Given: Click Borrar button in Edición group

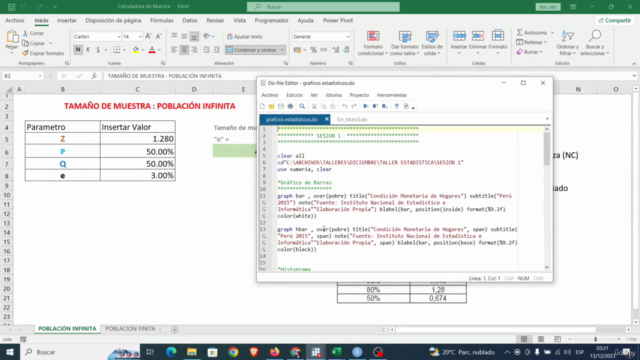Looking at the screenshot, I should tap(529, 52).
